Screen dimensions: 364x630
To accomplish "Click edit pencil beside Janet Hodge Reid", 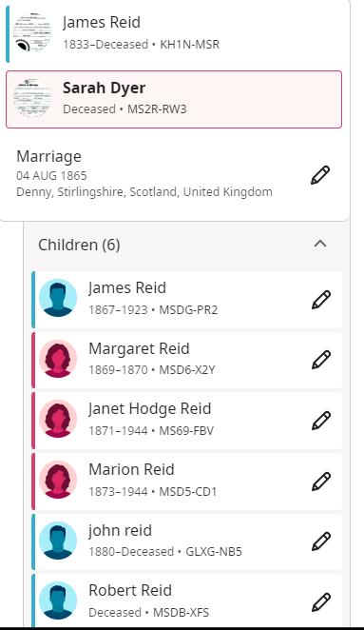I will click(x=321, y=421).
